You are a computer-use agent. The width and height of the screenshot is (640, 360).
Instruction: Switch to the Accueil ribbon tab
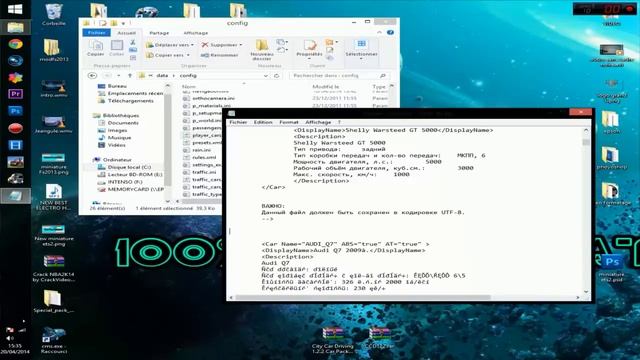coord(127,33)
